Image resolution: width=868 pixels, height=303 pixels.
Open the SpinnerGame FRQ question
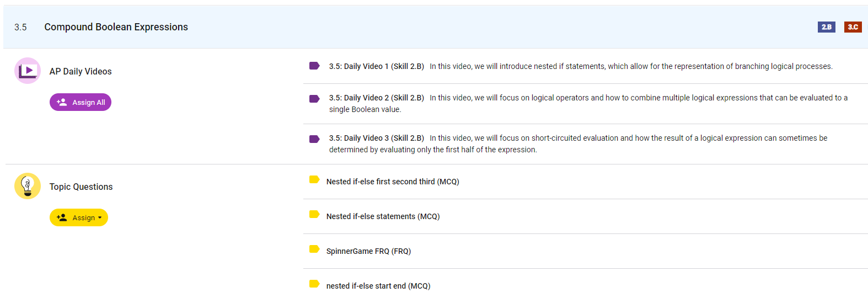tap(368, 251)
